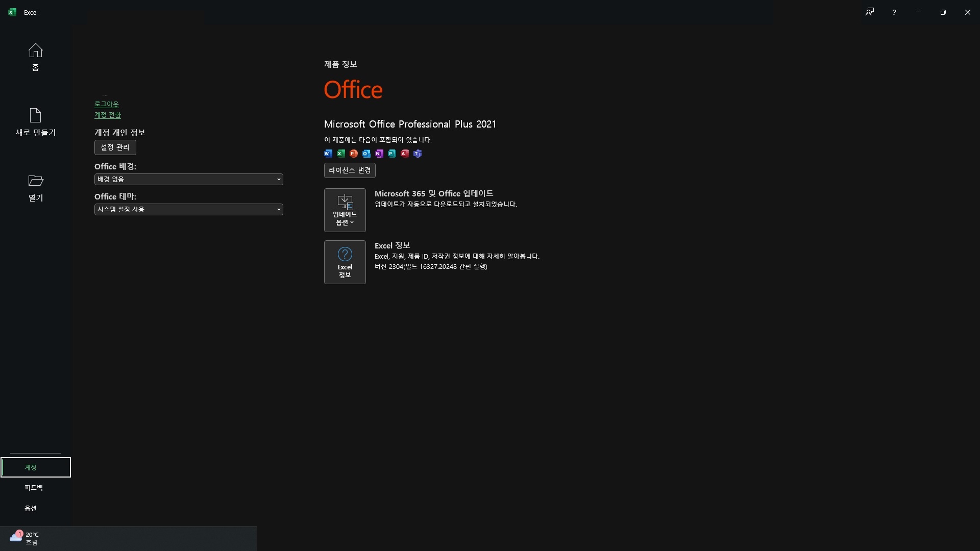The image size is (980, 551).
Task: Click the Office 테마: label
Action: (115, 196)
